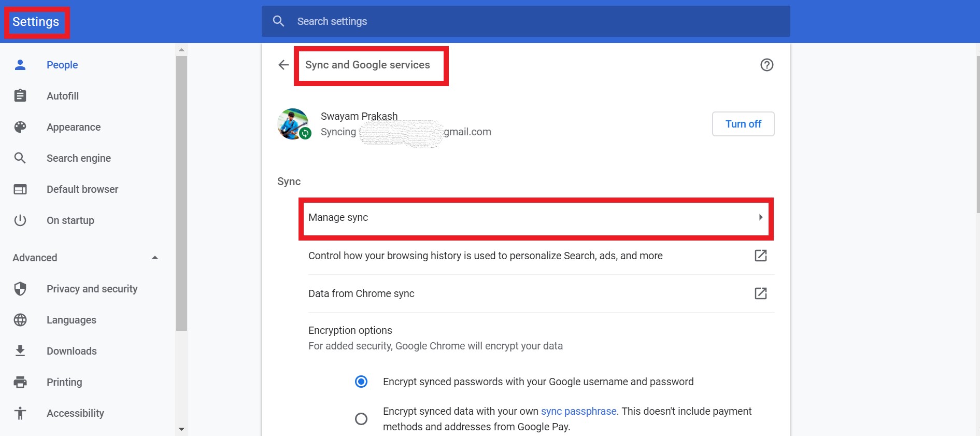
Task: Open Manage sync row
Action: pos(536,218)
